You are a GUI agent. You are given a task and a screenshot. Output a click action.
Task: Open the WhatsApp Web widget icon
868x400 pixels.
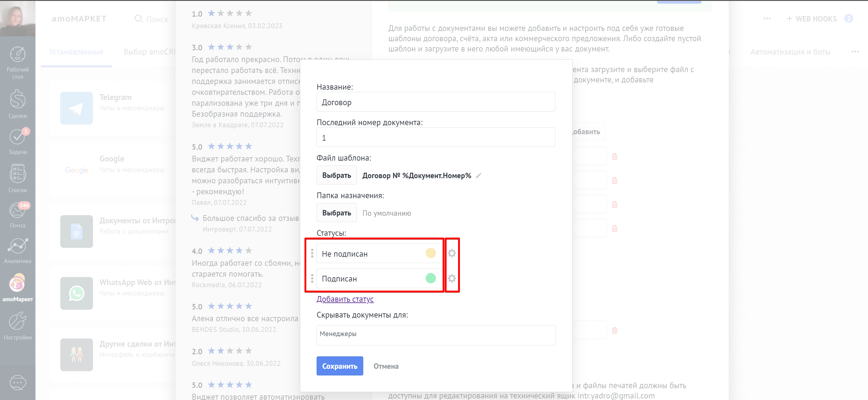76,293
